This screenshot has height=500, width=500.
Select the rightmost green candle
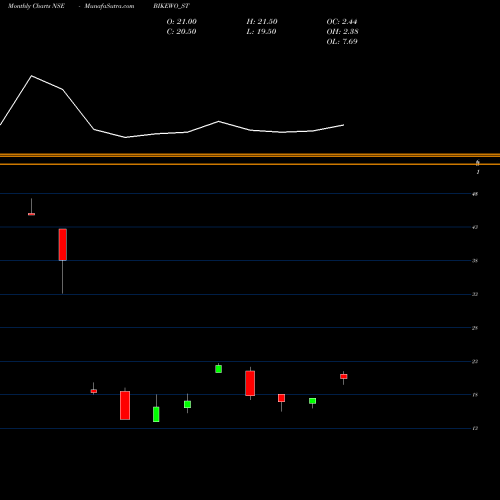pyautogui.click(x=312, y=401)
